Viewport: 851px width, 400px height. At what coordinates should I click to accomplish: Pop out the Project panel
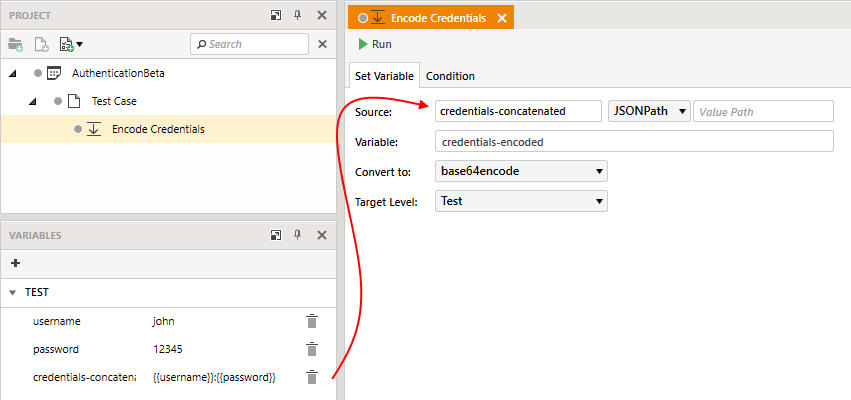(276, 15)
